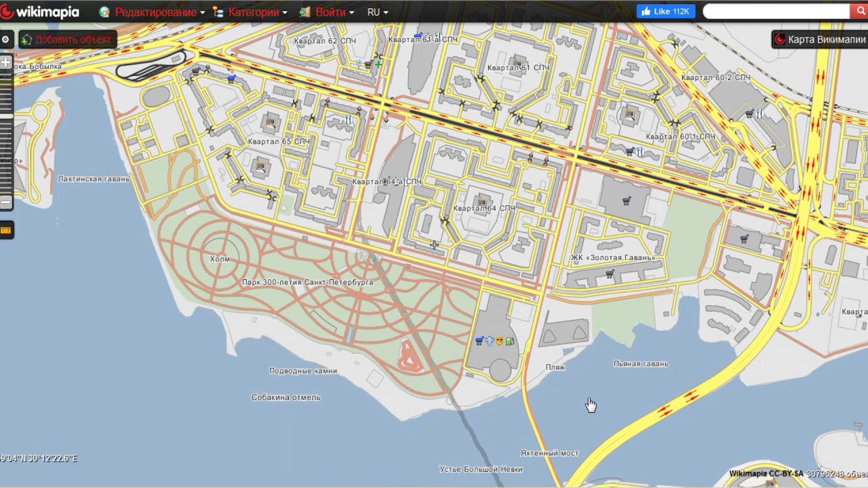Click the green pharmacy cross in Квартал 62 СПЧ
The image size is (868, 488).
pos(378,64)
